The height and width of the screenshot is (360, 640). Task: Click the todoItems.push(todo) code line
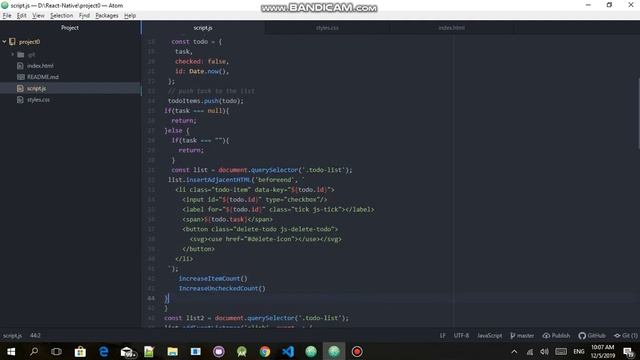pyautogui.click(x=205, y=101)
